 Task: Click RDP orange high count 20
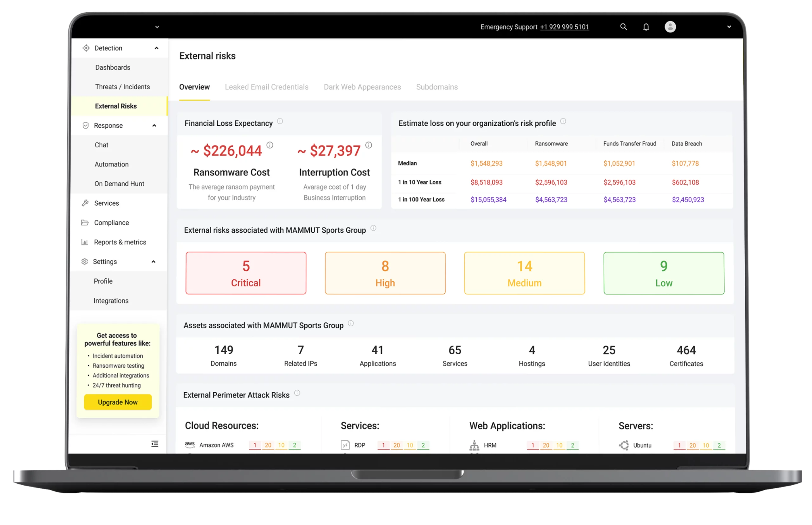[x=396, y=445]
